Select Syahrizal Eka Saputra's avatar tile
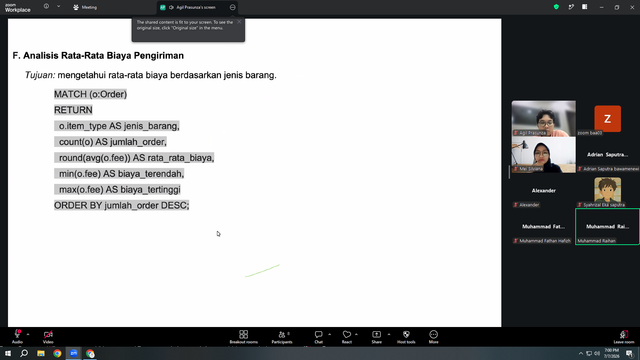This screenshot has height=360, width=640. click(607, 191)
